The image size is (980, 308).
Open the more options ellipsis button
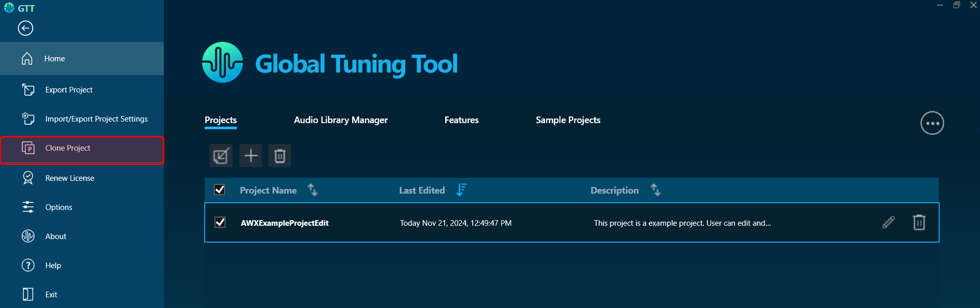click(x=932, y=123)
